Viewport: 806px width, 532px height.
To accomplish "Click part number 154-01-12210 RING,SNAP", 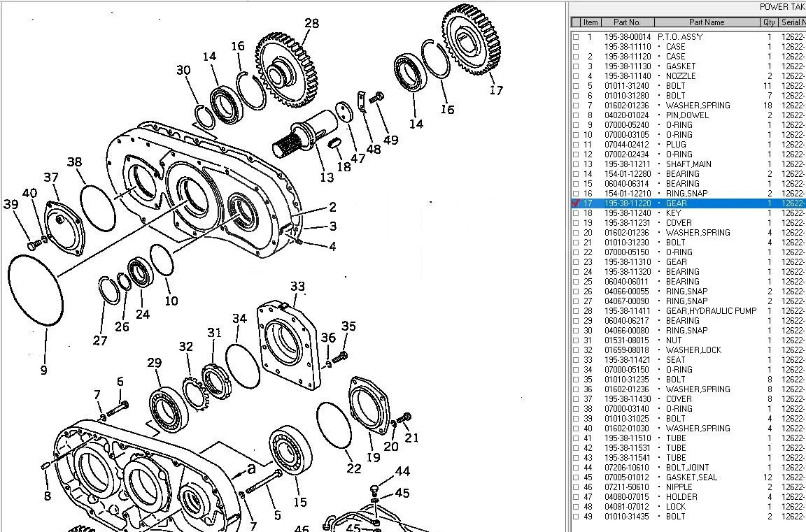I will click(628, 194).
